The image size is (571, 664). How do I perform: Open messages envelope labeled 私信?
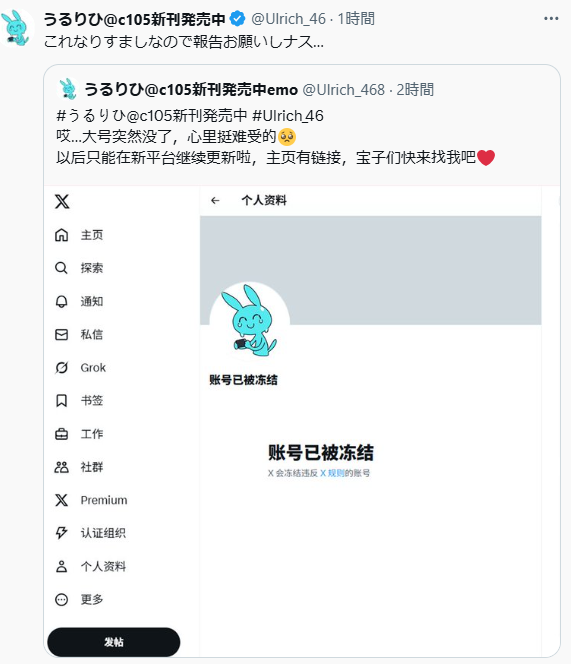(61, 335)
